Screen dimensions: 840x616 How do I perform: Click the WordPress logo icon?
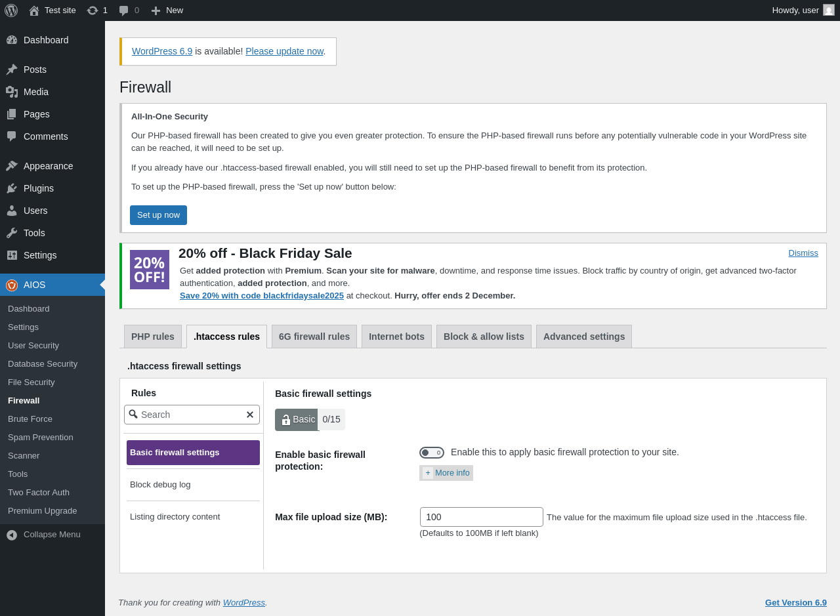[11, 10]
